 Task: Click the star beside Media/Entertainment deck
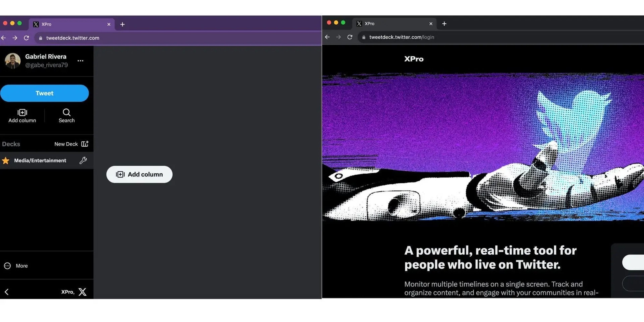pyautogui.click(x=6, y=160)
